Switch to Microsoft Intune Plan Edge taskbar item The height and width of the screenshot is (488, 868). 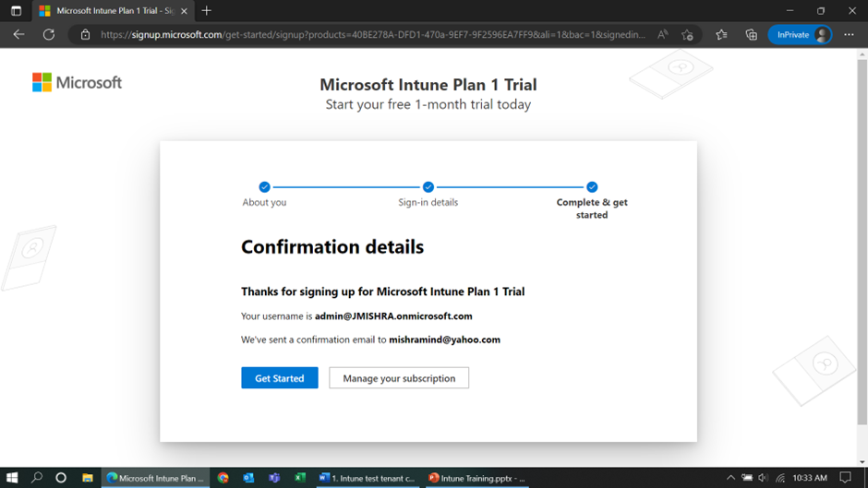(155, 478)
